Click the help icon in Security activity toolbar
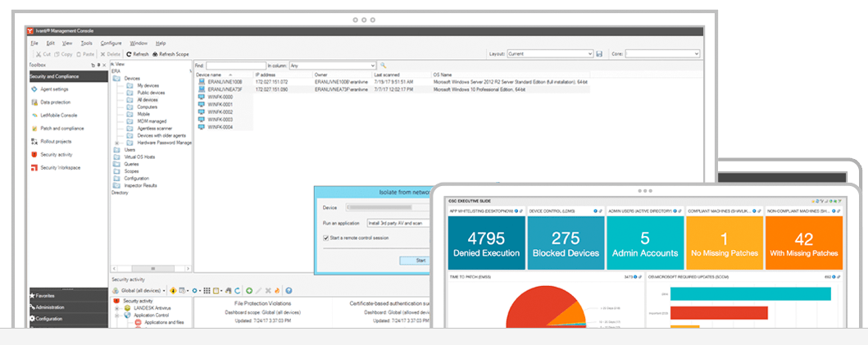The height and width of the screenshot is (345, 868). [x=289, y=291]
